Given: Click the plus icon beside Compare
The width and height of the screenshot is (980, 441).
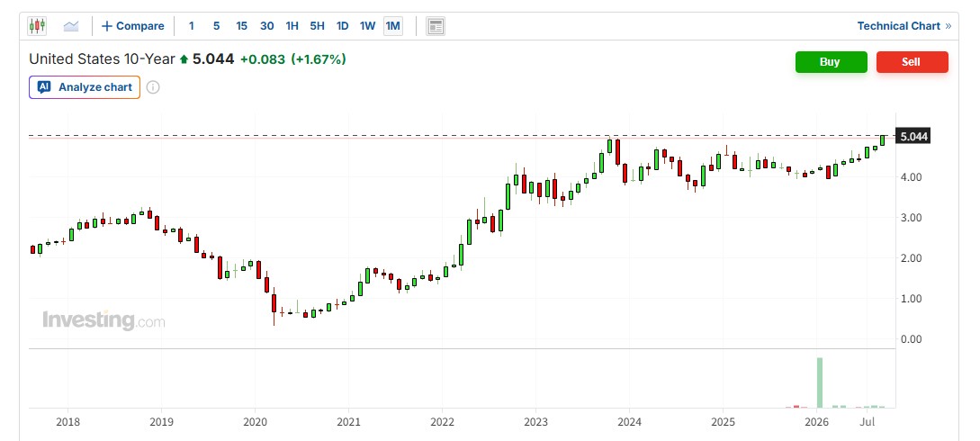Looking at the screenshot, I should coord(107,26).
